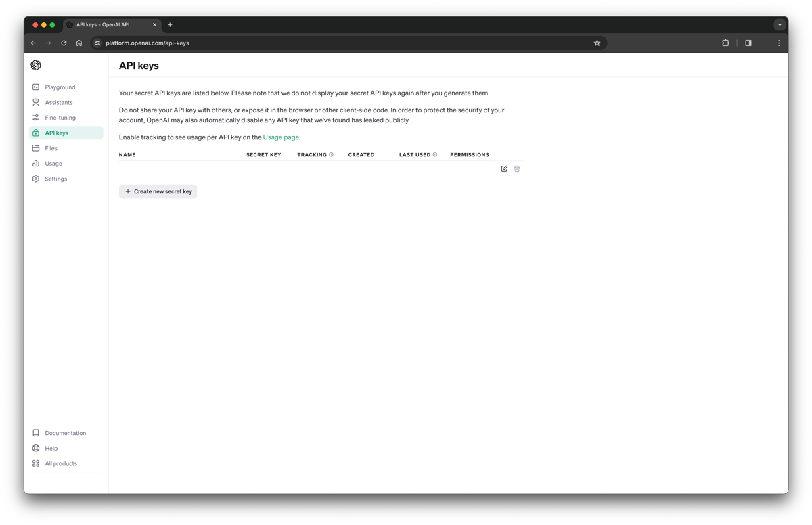The height and width of the screenshot is (525, 812).
Task: View site information icon in address bar
Action: click(97, 43)
